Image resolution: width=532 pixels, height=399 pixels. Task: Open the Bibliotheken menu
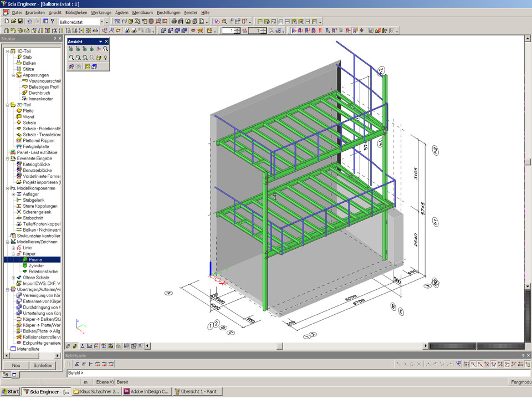pos(76,12)
